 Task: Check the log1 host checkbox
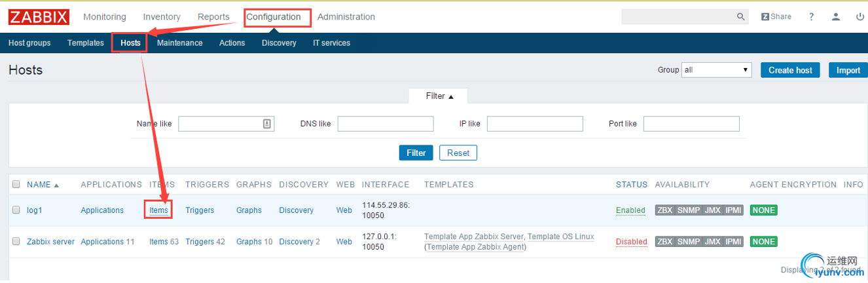click(16, 210)
